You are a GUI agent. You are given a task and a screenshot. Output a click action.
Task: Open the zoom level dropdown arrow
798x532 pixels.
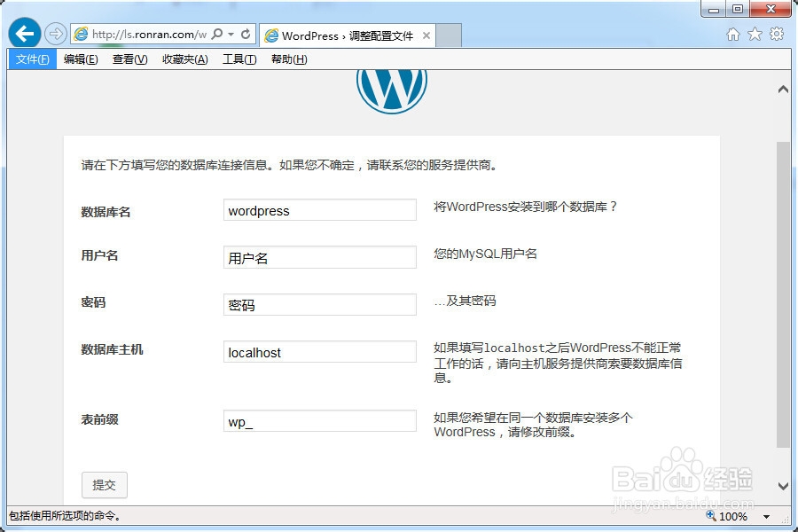pos(766,517)
